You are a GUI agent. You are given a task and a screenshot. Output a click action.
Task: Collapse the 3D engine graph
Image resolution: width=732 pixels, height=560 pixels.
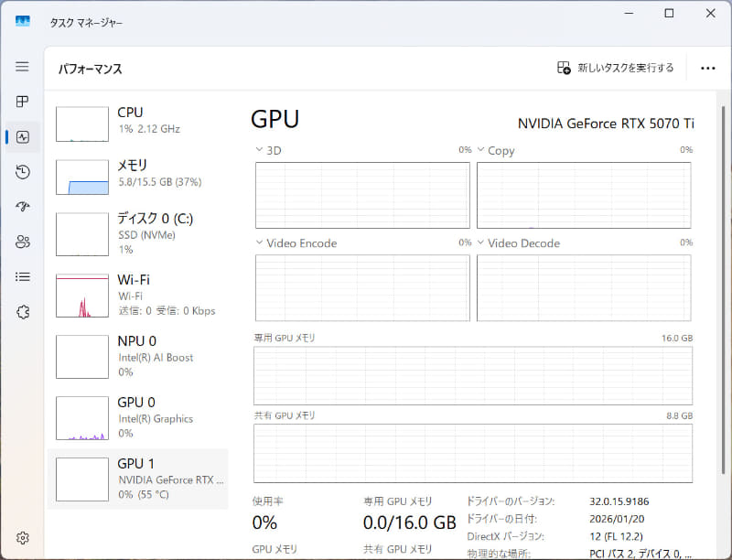pos(259,150)
